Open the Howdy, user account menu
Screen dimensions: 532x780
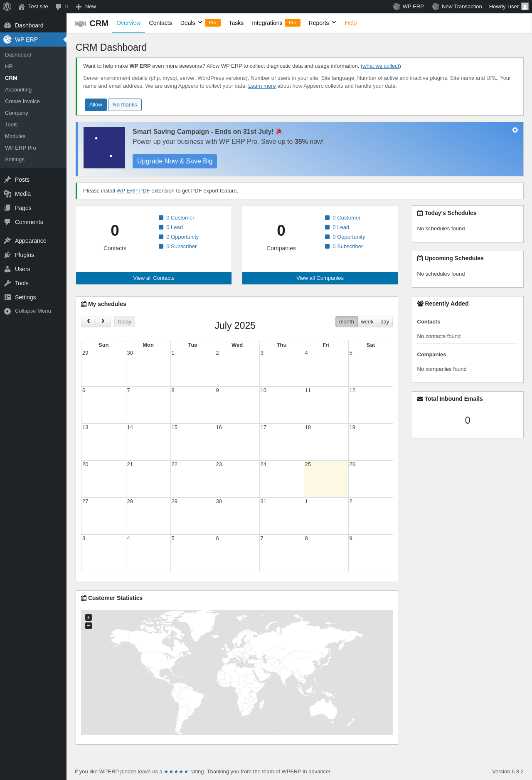508,6
